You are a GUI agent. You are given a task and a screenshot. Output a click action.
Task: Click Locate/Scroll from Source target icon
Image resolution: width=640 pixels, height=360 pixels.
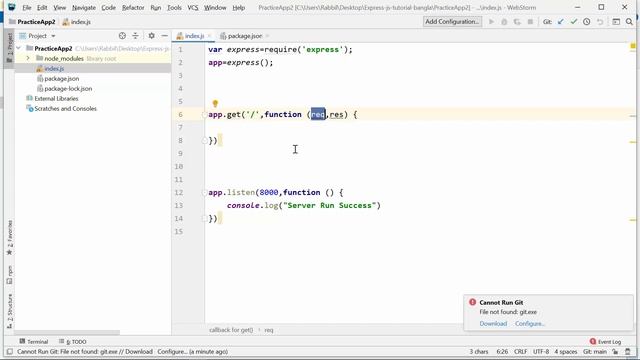tap(122, 36)
